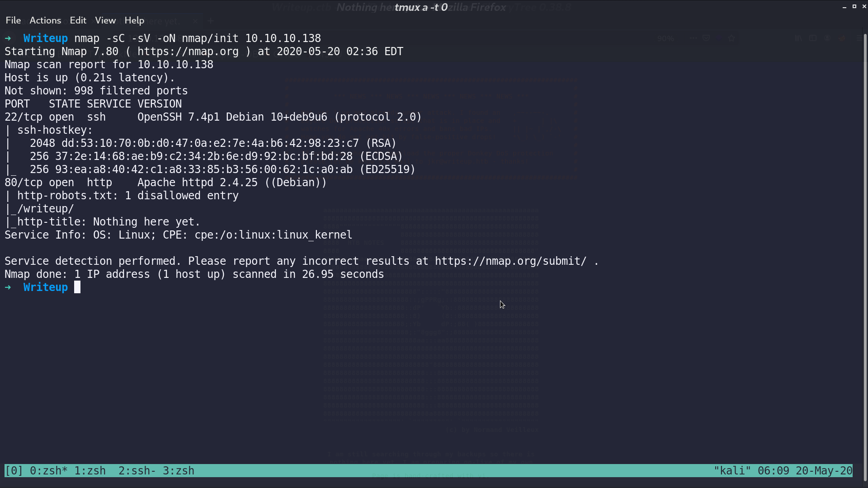The width and height of the screenshot is (868, 488).
Task: Minimize the terminal window
Action: (x=844, y=7)
